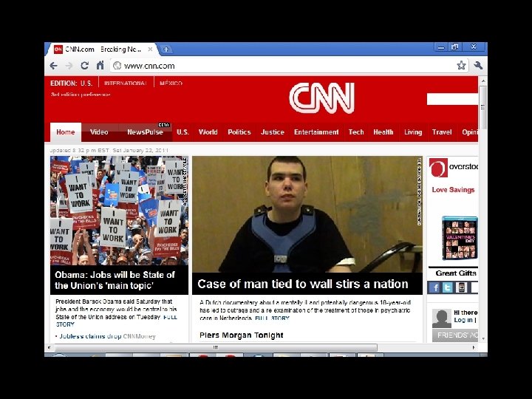The image size is (532, 399).
Task: Click the Facebook icon
Action: click(x=434, y=287)
